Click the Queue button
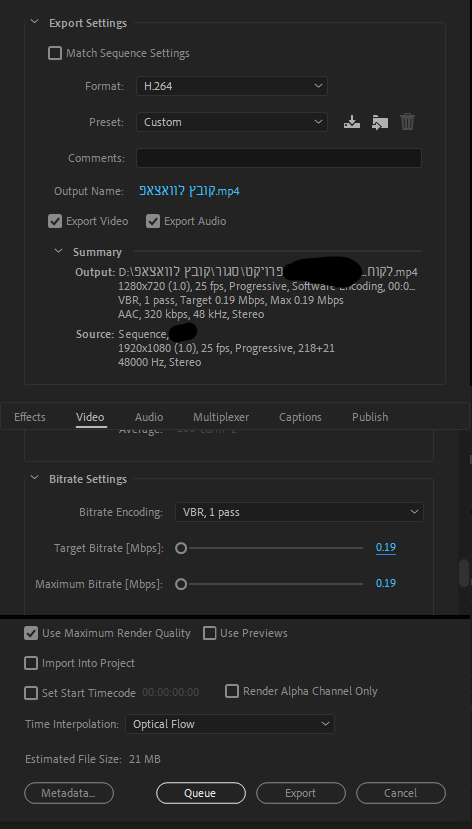 coord(201,793)
